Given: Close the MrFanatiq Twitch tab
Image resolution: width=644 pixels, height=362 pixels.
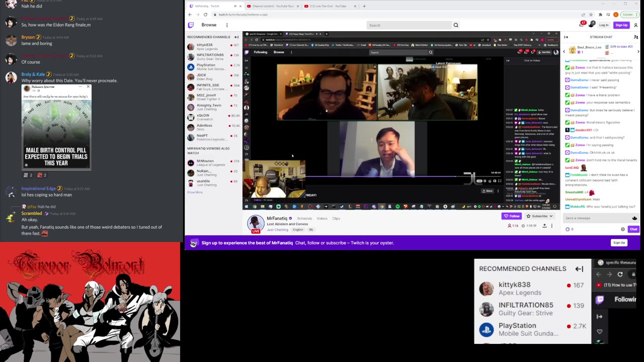Looking at the screenshot, I should coord(240,6).
